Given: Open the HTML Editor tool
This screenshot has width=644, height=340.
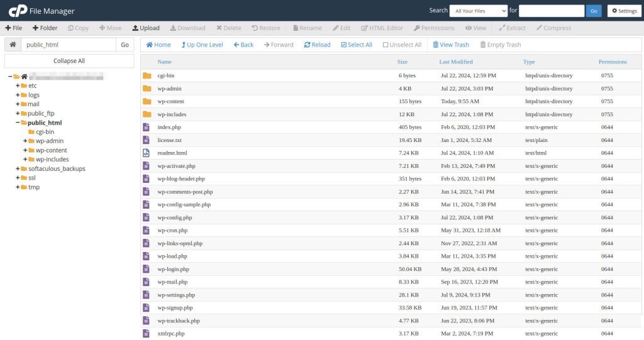Looking at the screenshot, I should coord(382,28).
